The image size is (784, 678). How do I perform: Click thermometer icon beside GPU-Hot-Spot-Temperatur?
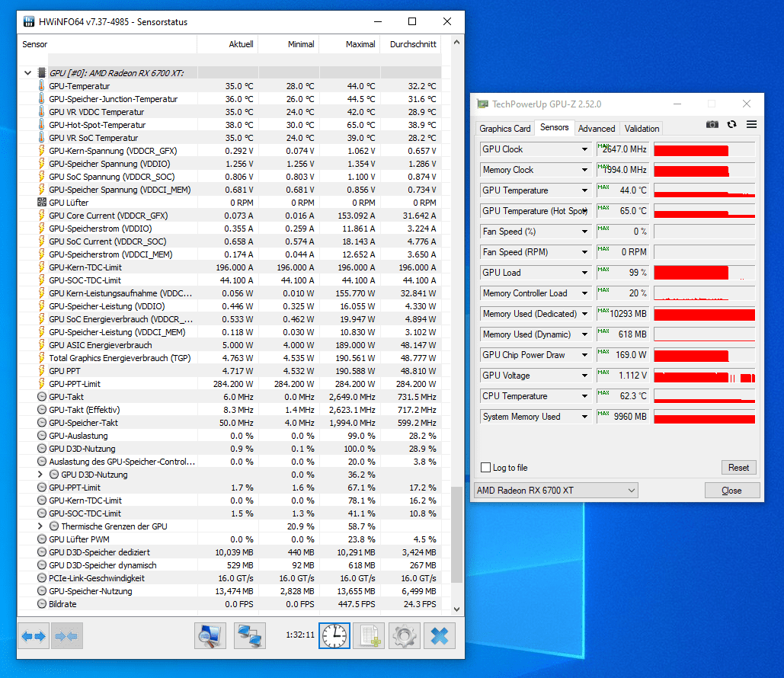(41, 124)
